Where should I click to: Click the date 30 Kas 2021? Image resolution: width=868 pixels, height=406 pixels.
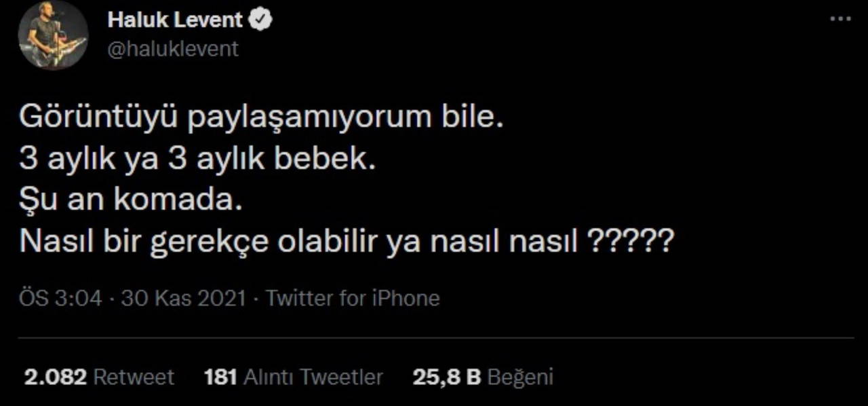tap(183, 298)
